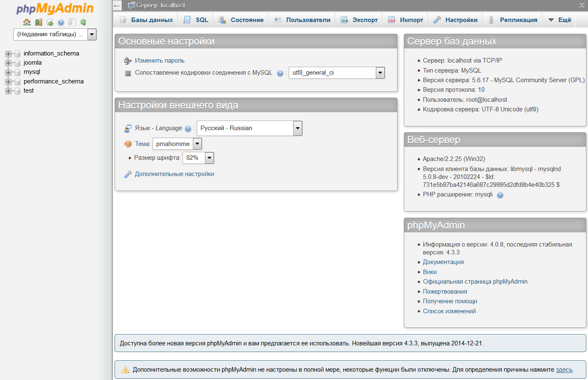588x380 pixels.
Task: Click the здесь link in warning message
Action: point(564,370)
